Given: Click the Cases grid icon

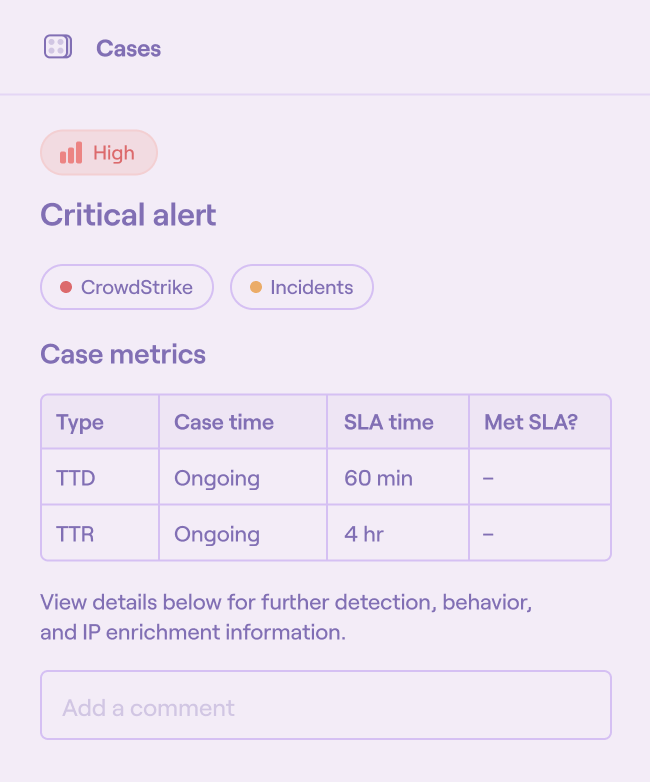Looking at the screenshot, I should coord(58,47).
